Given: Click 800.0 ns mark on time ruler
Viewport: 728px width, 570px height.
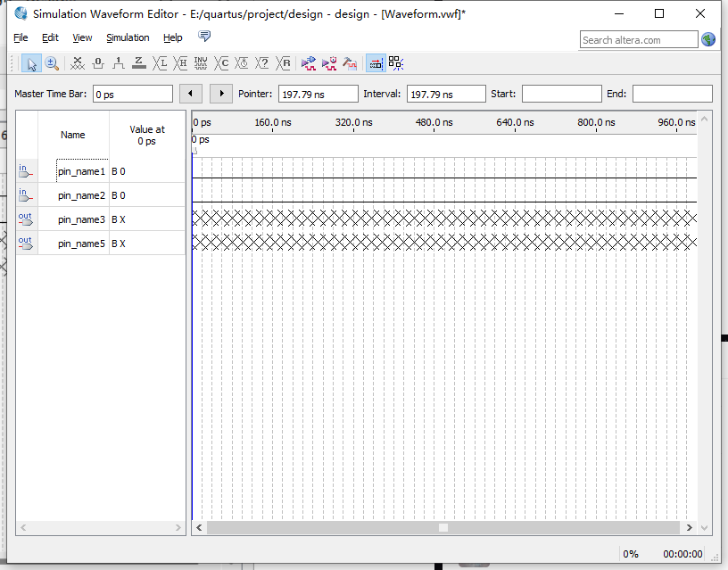Looking at the screenshot, I should click(x=596, y=122).
